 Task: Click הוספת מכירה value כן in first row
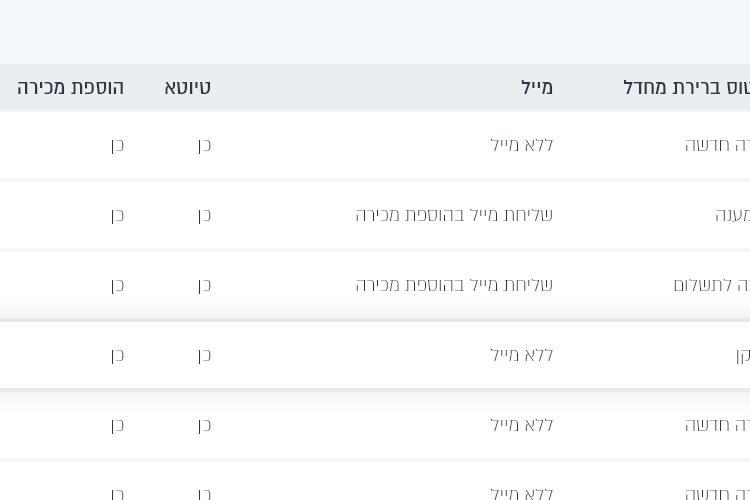tap(117, 145)
